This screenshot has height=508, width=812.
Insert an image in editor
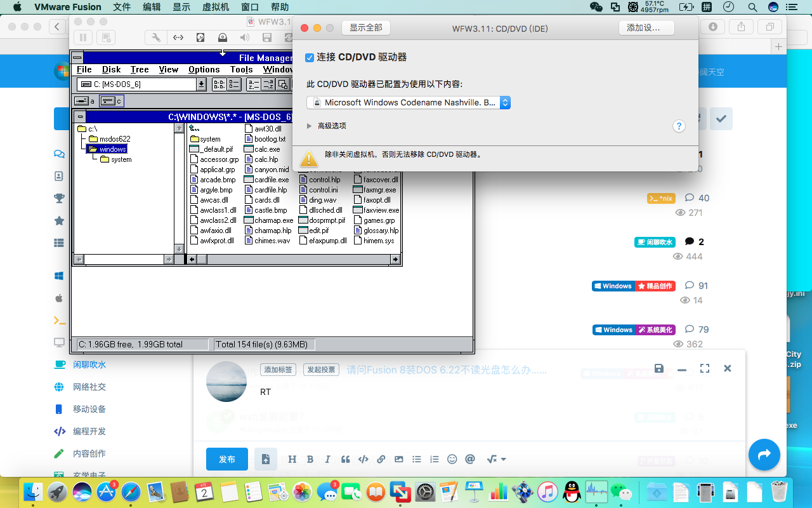click(x=399, y=459)
